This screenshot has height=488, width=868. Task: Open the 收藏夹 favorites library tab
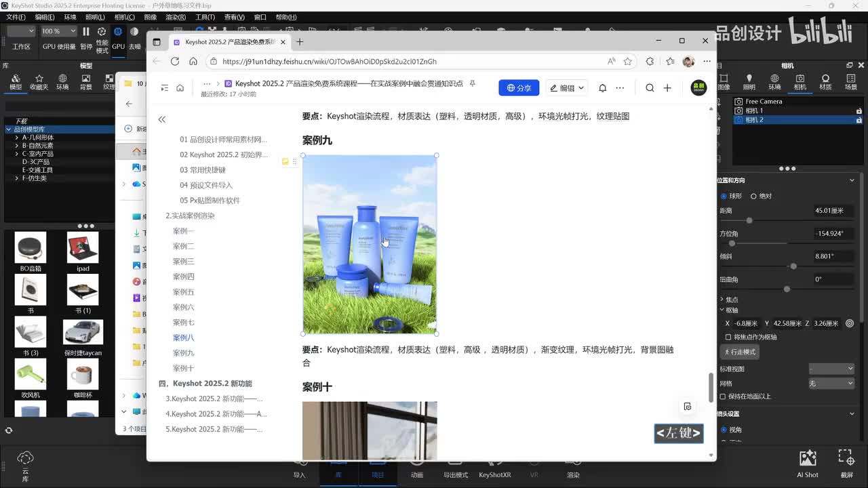click(39, 82)
